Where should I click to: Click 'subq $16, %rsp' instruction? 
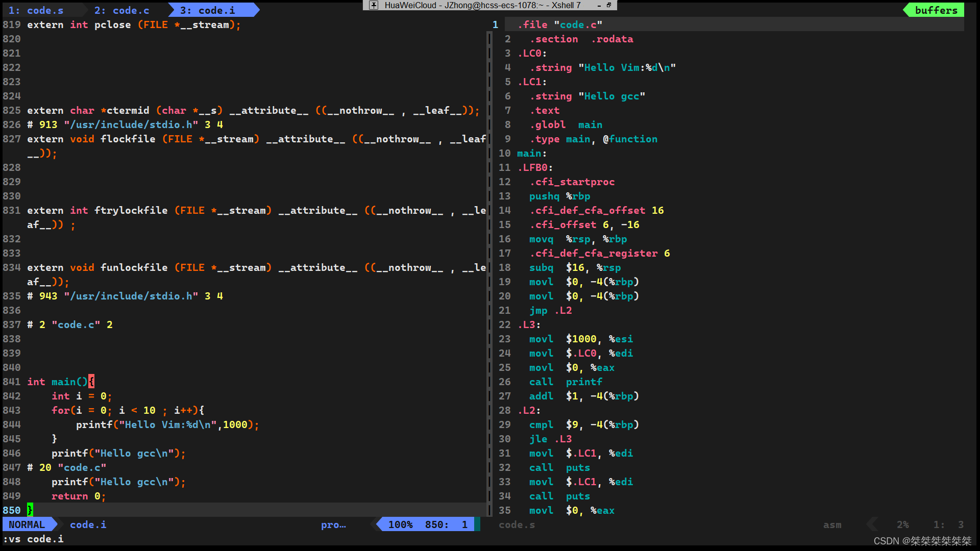575,267
